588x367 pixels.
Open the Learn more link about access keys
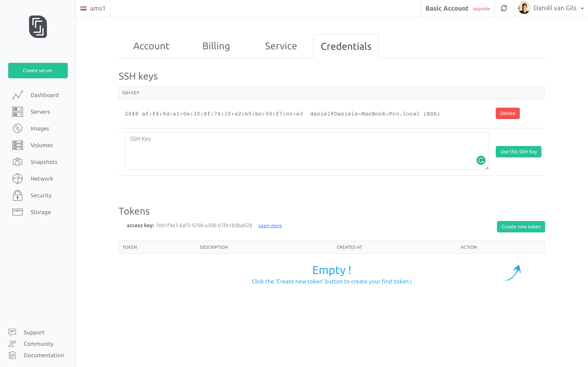tap(270, 226)
